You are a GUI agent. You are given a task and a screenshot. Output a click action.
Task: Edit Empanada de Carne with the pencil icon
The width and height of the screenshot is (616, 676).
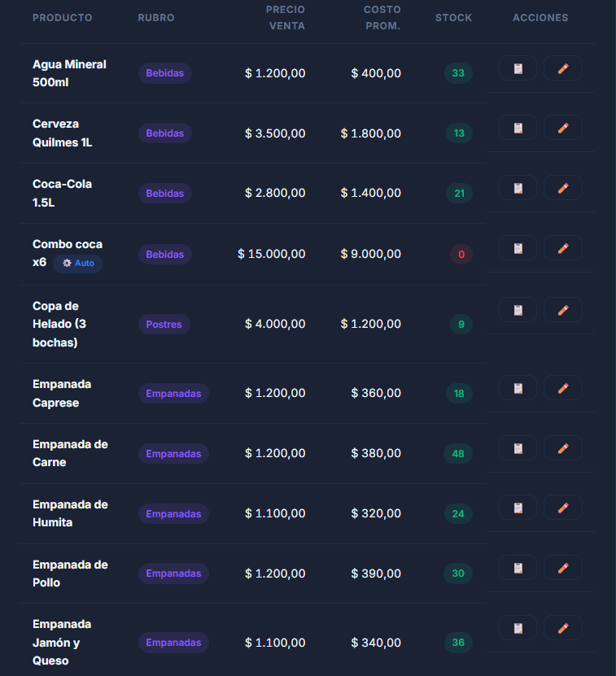[x=562, y=448]
